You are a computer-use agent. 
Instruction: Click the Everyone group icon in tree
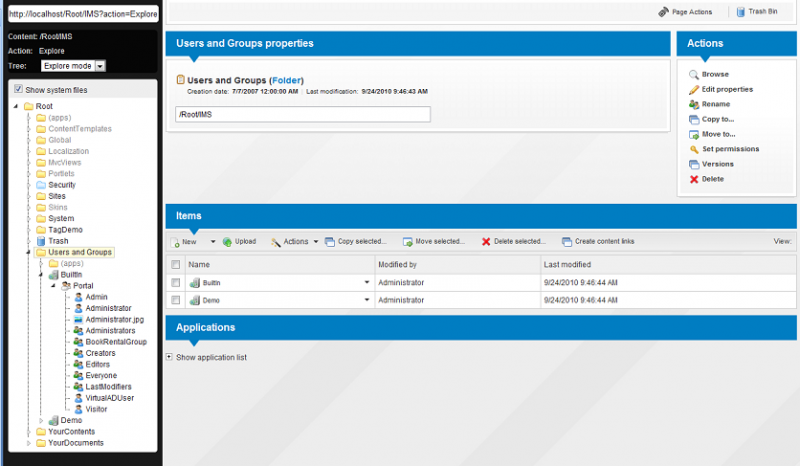[x=78, y=375]
